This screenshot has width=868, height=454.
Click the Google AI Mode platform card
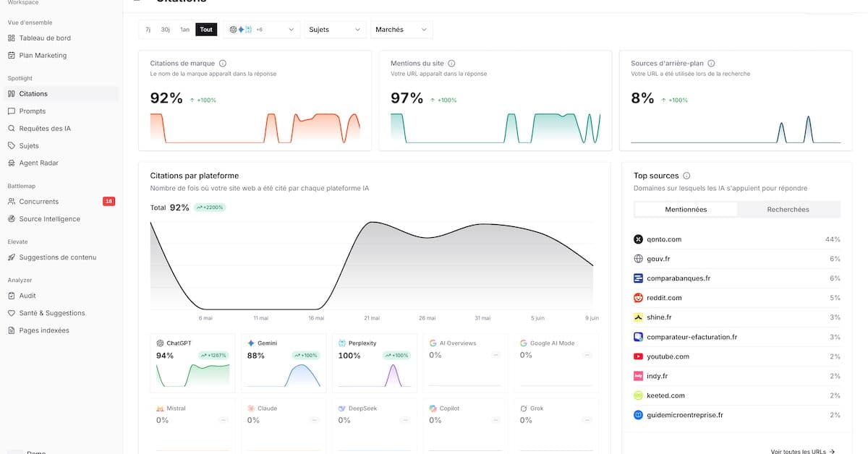click(557, 363)
